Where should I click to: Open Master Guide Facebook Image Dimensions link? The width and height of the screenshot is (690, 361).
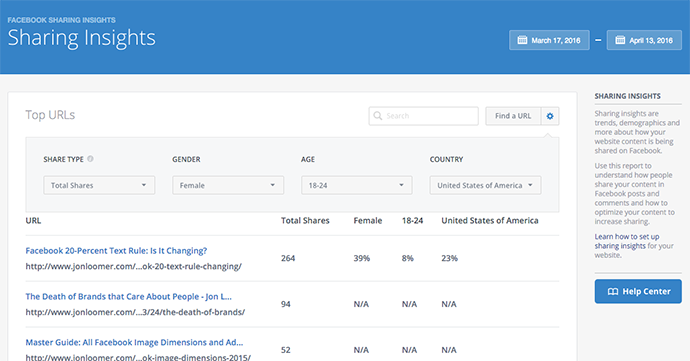tap(134, 342)
